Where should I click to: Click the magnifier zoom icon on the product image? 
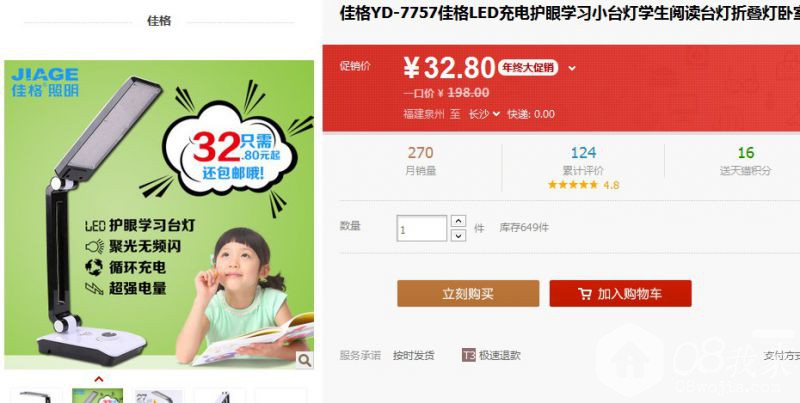pos(305,360)
